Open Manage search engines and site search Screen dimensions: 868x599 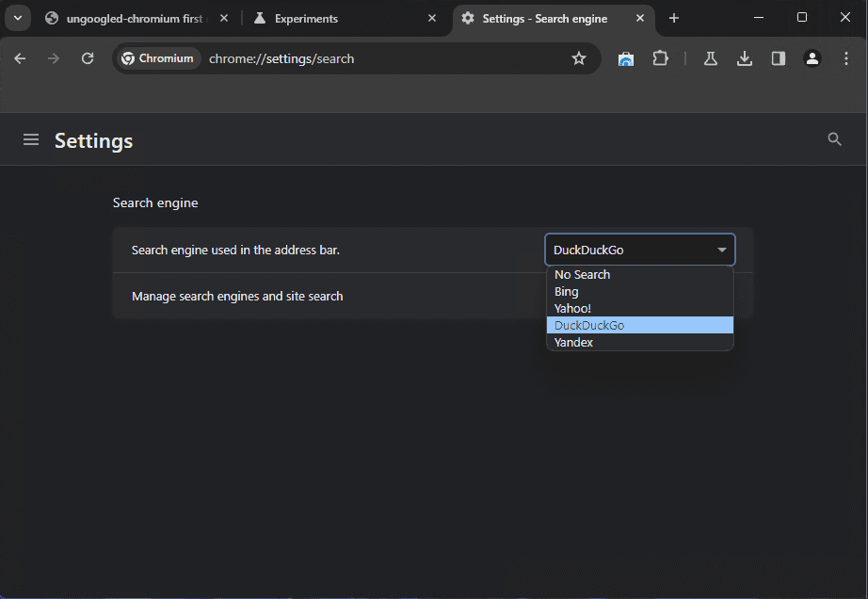click(237, 296)
